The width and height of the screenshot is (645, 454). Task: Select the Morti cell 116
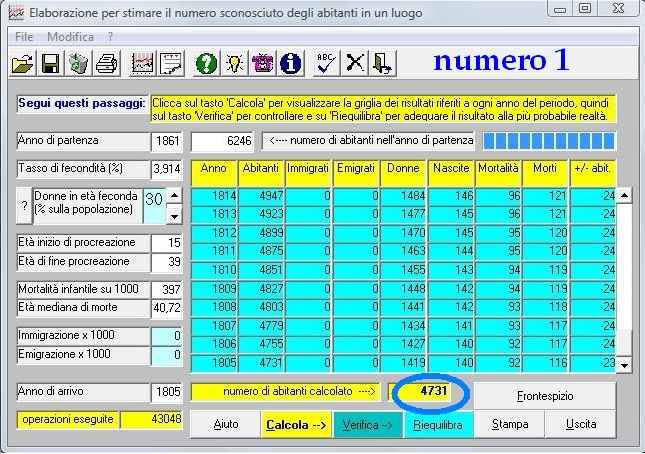(546, 363)
